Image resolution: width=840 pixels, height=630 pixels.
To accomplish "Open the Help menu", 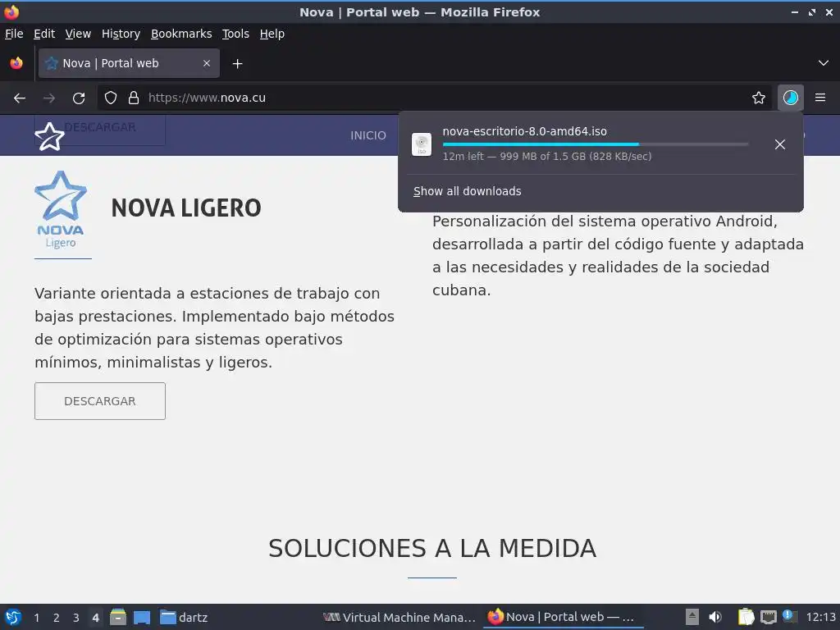I will (x=272, y=34).
